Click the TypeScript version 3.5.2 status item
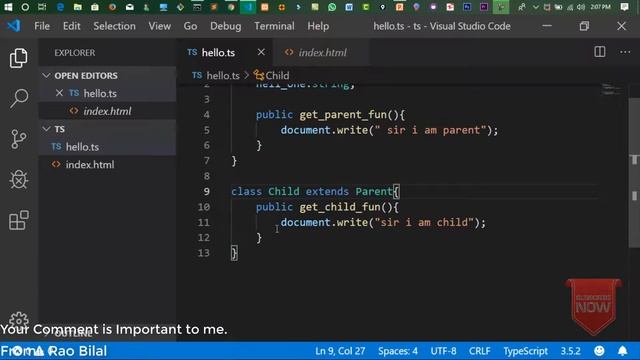Screen dimensions: 640x360 570,351
